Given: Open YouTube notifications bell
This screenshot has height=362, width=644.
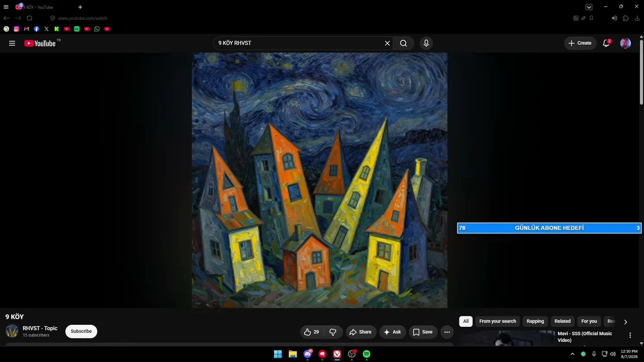Looking at the screenshot, I should (x=607, y=43).
